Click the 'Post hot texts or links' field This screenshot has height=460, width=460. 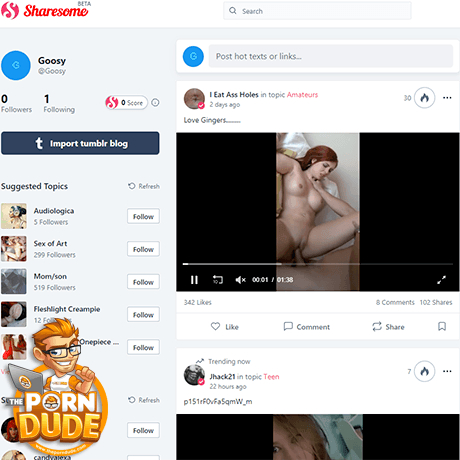tap(331, 56)
